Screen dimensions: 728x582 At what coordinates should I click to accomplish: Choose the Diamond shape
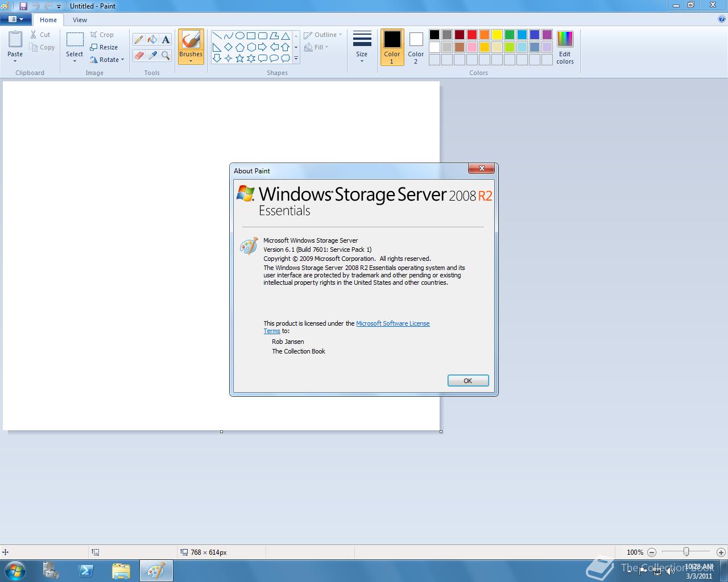[228, 47]
